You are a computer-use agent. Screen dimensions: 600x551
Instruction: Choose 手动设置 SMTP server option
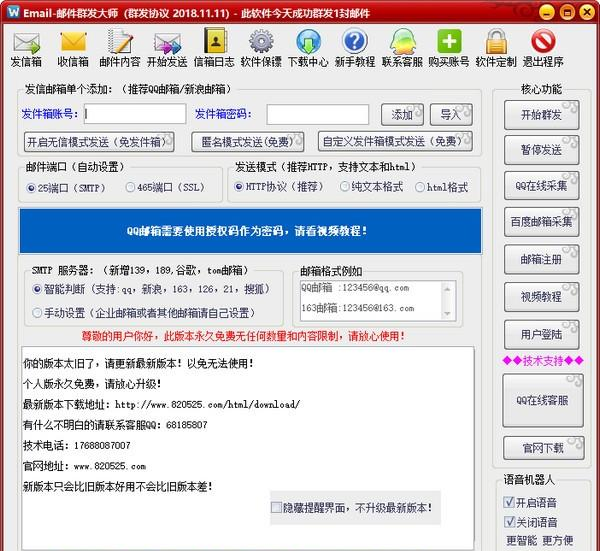pyautogui.click(x=38, y=312)
